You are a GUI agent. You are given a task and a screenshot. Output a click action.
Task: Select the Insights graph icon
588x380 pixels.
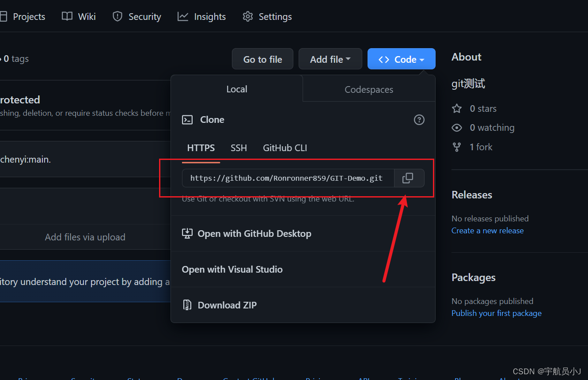point(182,16)
